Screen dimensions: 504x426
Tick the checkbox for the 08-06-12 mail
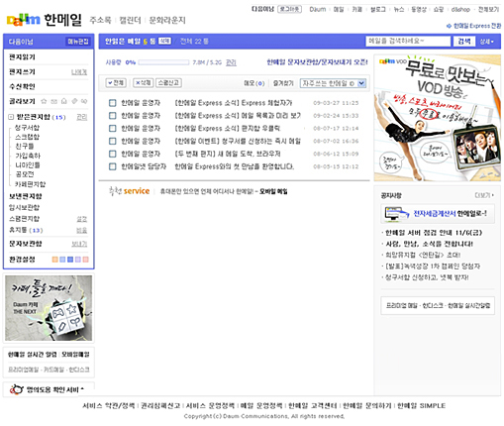[113, 154]
